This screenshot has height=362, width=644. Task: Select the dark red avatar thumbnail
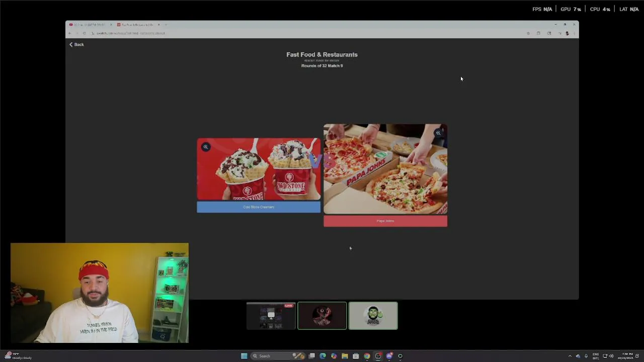coord(322,316)
